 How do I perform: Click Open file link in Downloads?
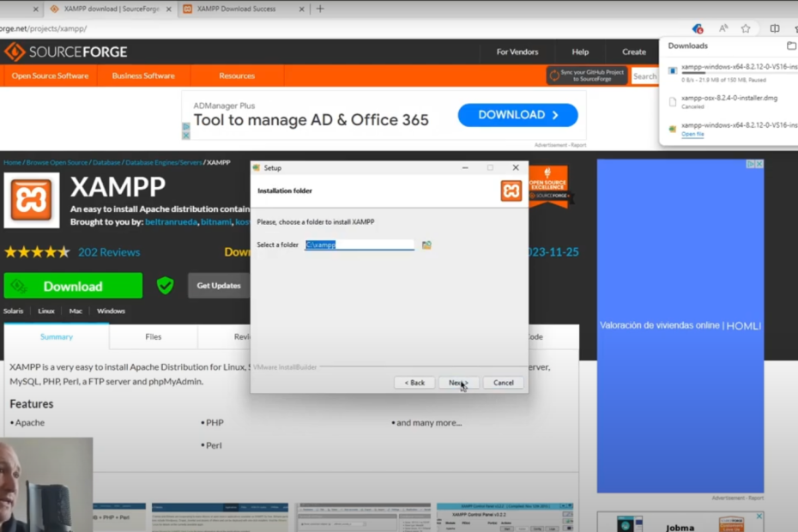click(692, 134)
